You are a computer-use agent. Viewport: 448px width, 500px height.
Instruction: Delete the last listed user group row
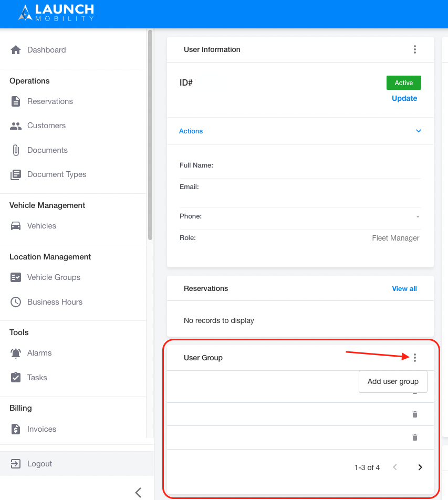415,437
